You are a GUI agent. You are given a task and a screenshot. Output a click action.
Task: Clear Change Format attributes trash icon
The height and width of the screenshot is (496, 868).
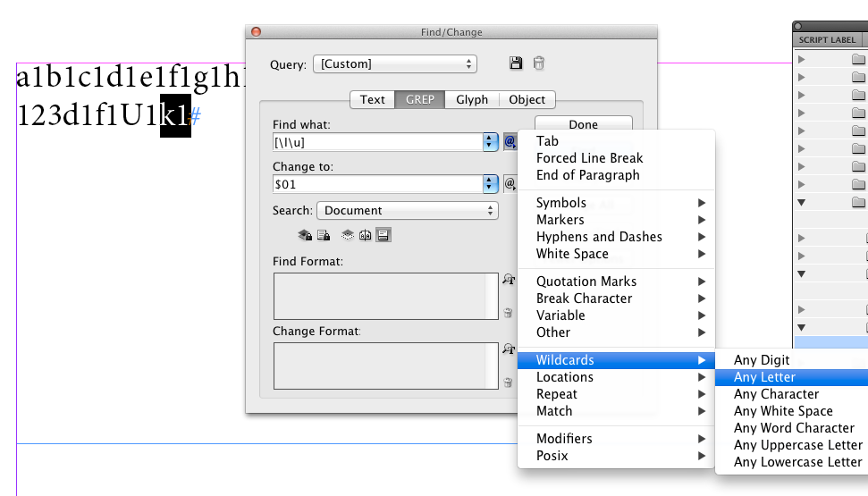coord(508,383)
